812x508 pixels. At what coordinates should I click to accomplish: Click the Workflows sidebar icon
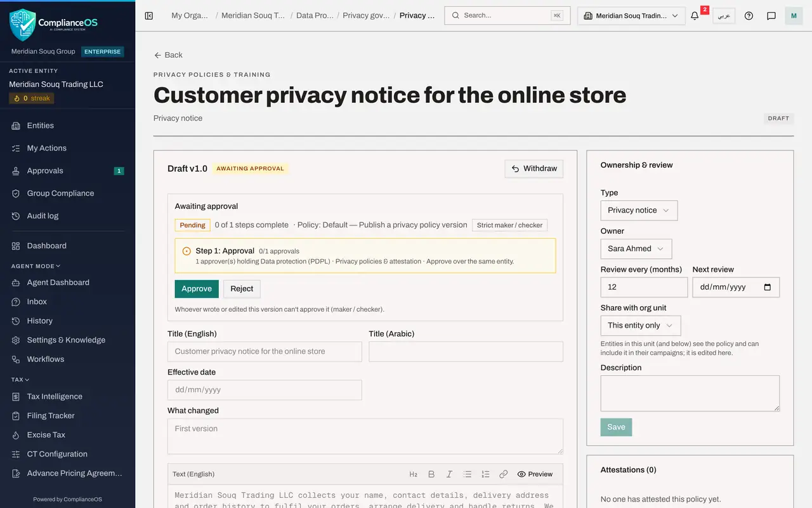16,359
